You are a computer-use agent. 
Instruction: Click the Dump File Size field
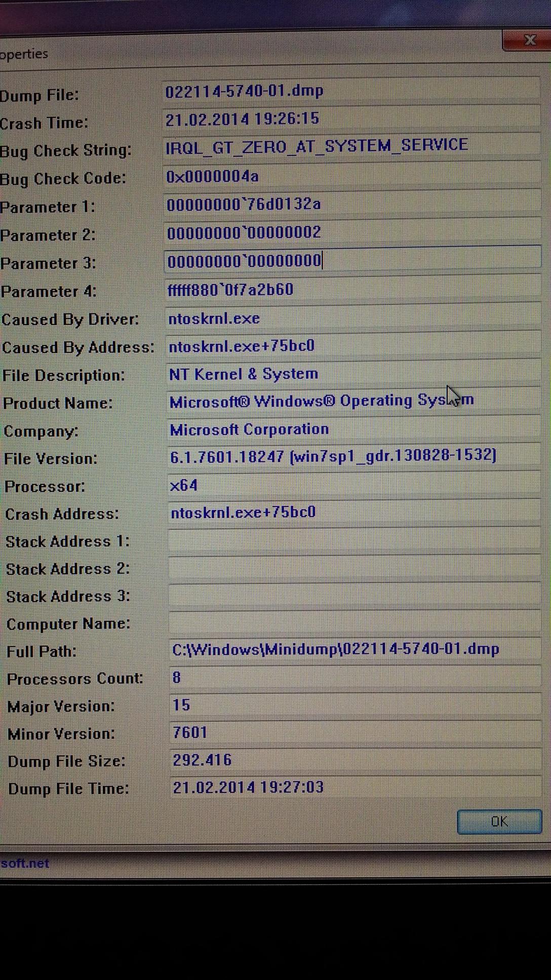(356, 760)
